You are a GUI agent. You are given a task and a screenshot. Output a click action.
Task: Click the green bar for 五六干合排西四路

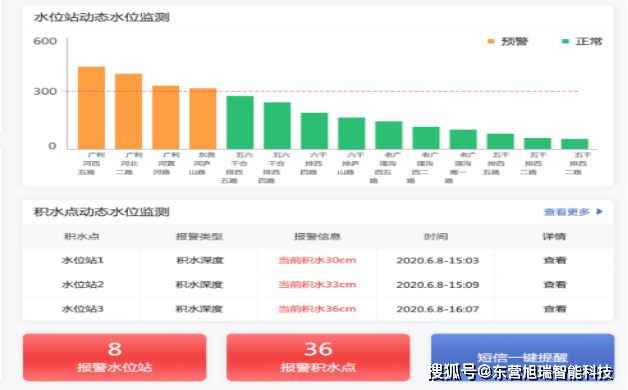[x=277, y=126]
